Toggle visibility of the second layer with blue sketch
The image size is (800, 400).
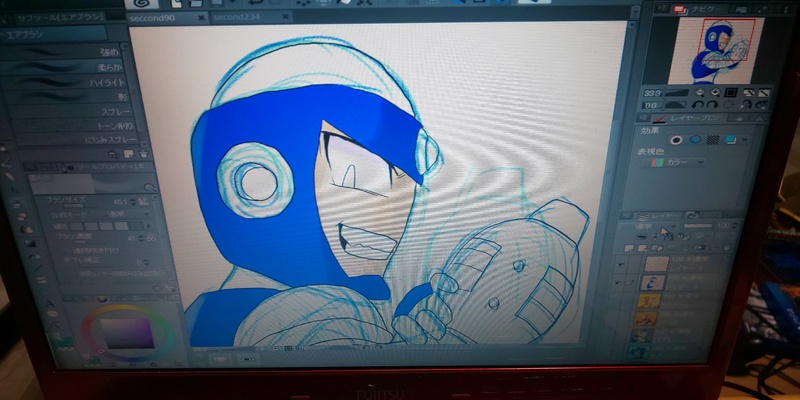619,282
